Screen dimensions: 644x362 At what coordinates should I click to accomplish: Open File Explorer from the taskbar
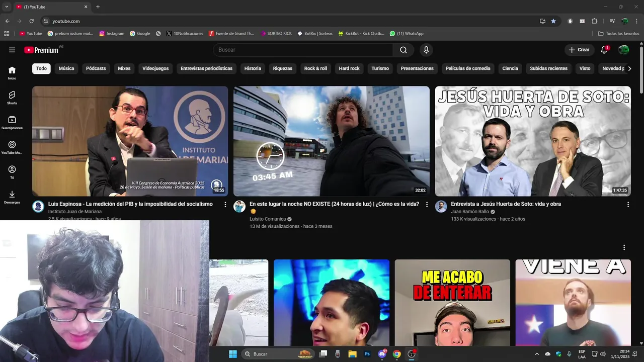[352, 354]
